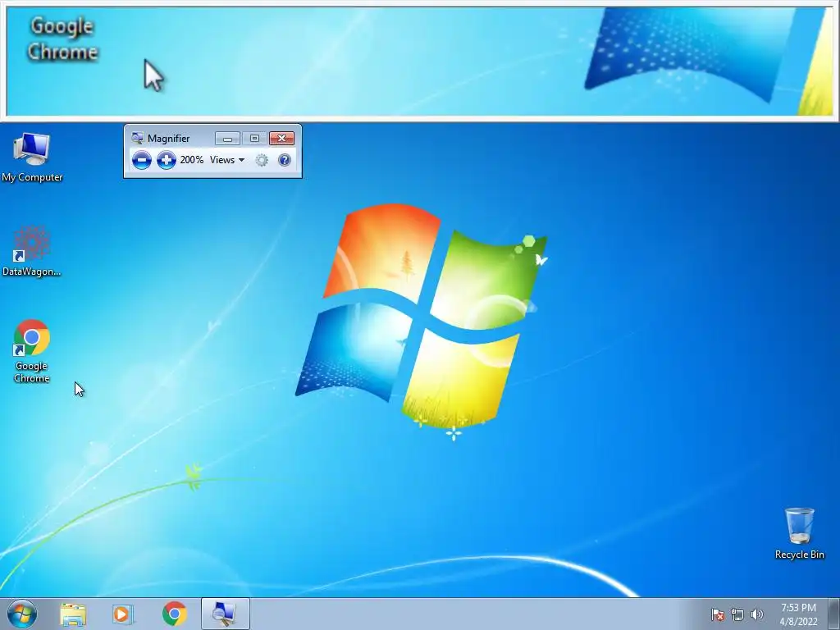The image size is (840, 630).
Task: Click the Magnifier window title text
Action: coord(168,138)
